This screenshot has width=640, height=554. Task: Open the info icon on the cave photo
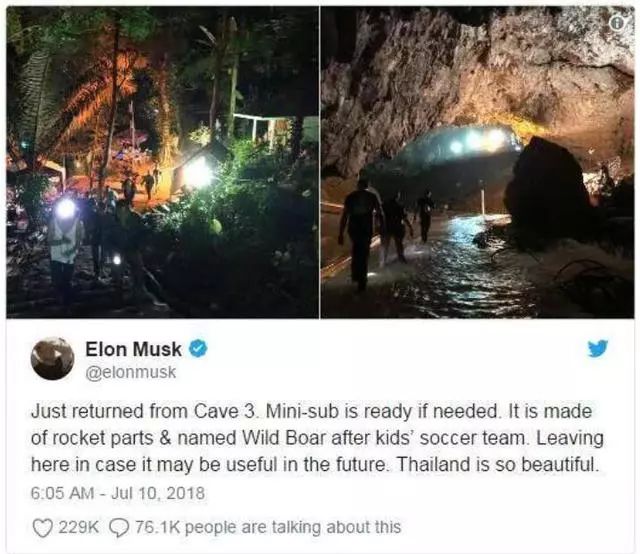point(618,23)
